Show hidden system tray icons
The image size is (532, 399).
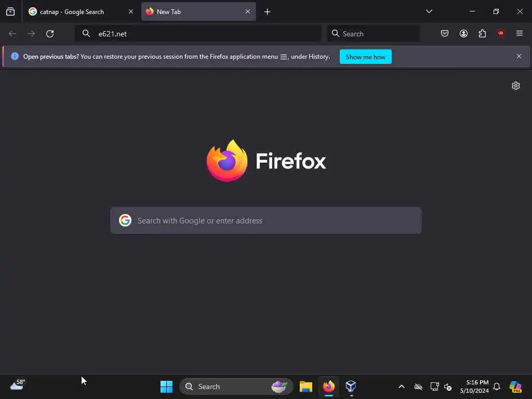(x=402, y=387)
